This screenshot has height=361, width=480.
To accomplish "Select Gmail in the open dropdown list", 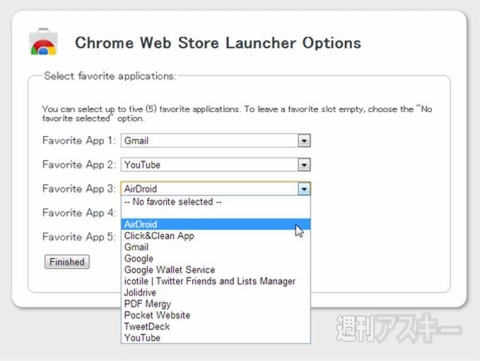I will pyautogui.click(x=216, y=247).
